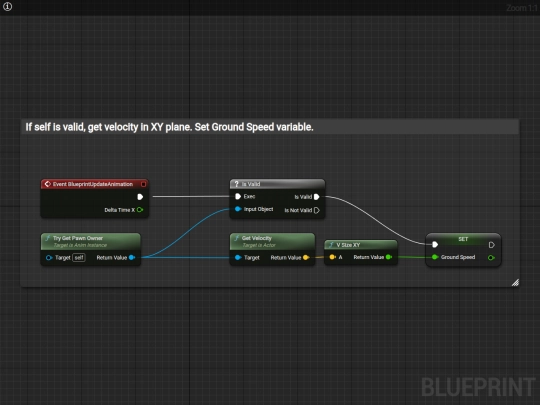
Task: Select the Get Velocity node header
Action: pos(272,241)
